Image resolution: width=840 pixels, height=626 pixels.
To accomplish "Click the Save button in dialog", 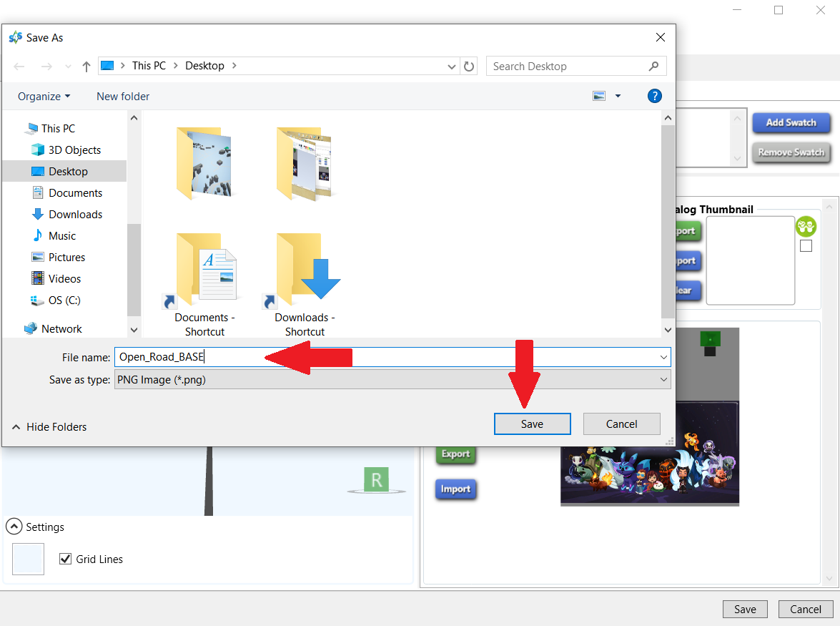I will [532, 424].
